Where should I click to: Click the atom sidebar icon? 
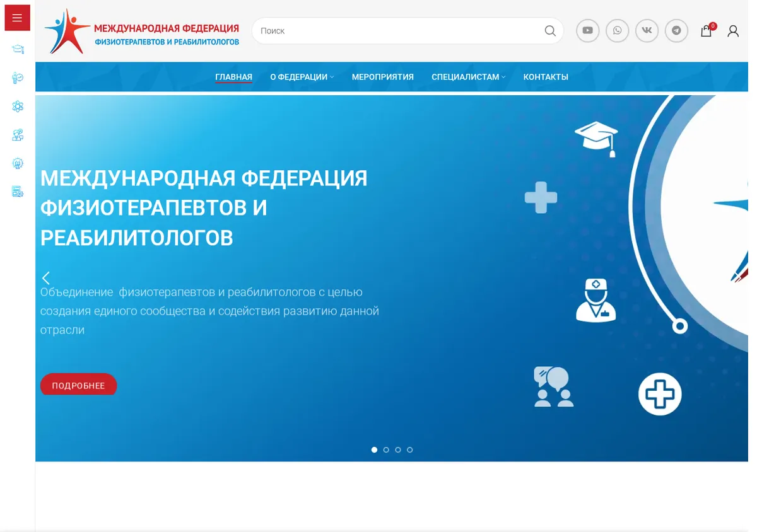18,107
